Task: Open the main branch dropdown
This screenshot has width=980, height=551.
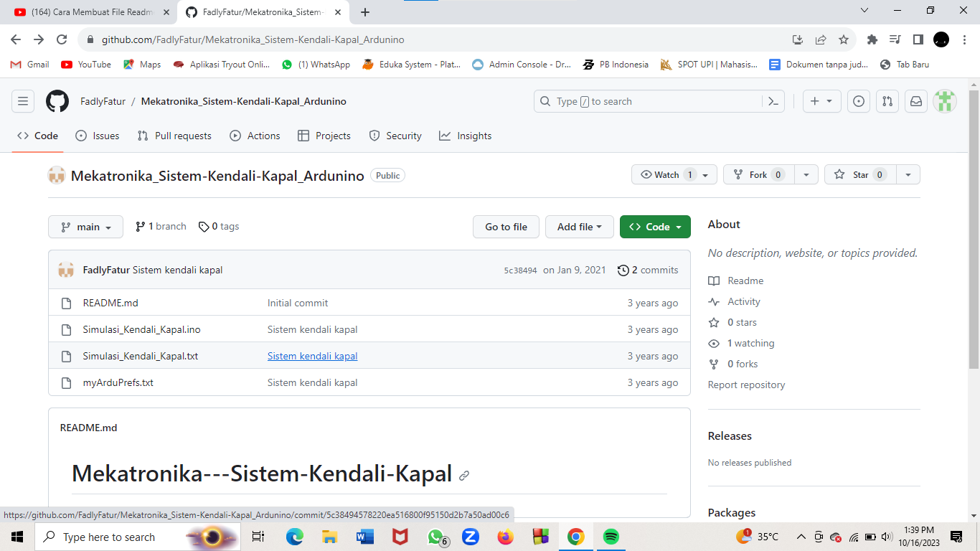Action: (85, 227)
